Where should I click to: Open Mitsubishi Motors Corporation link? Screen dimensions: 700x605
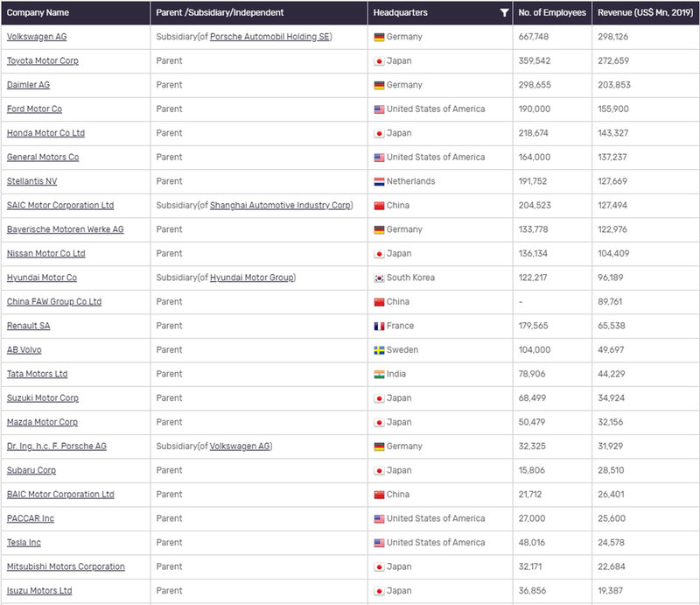66,567
